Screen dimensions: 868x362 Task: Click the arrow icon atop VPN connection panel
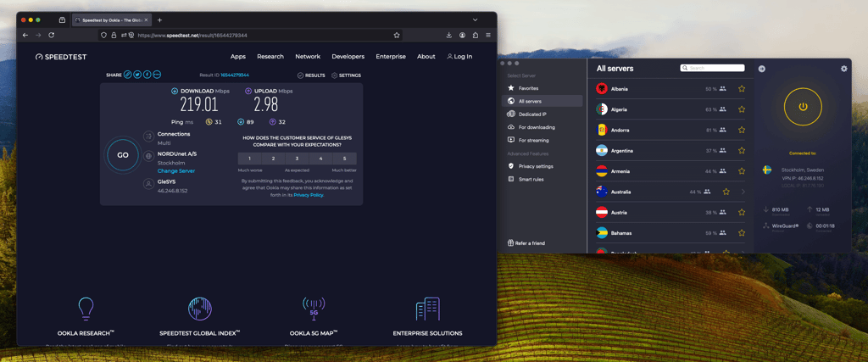click(x=762, y=69)
